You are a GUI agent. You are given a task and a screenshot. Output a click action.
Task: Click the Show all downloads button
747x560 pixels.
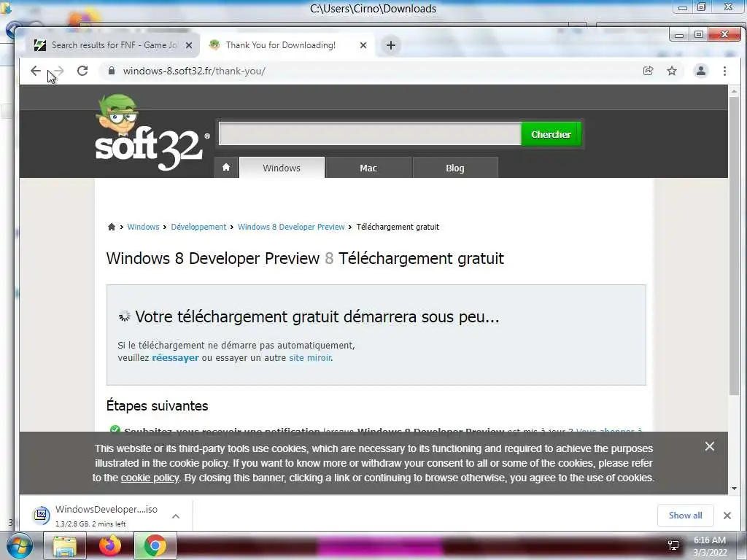click(x=685, y=516)
